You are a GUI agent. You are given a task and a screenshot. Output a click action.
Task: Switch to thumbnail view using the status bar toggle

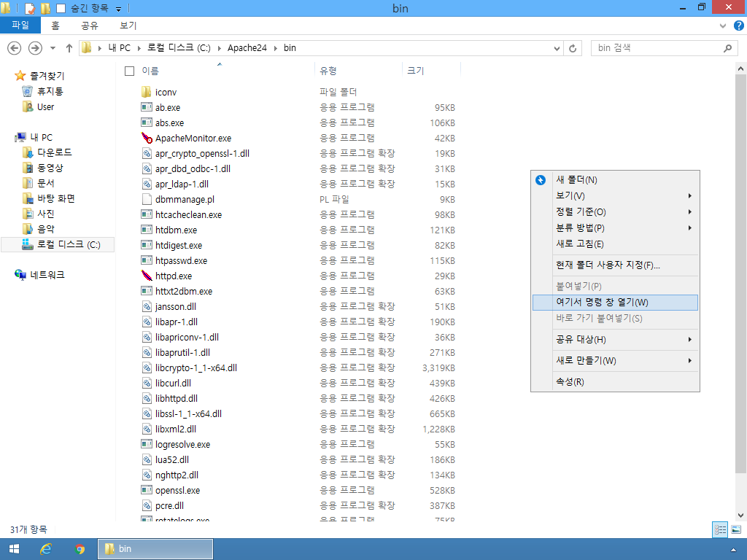click(735, 529)
